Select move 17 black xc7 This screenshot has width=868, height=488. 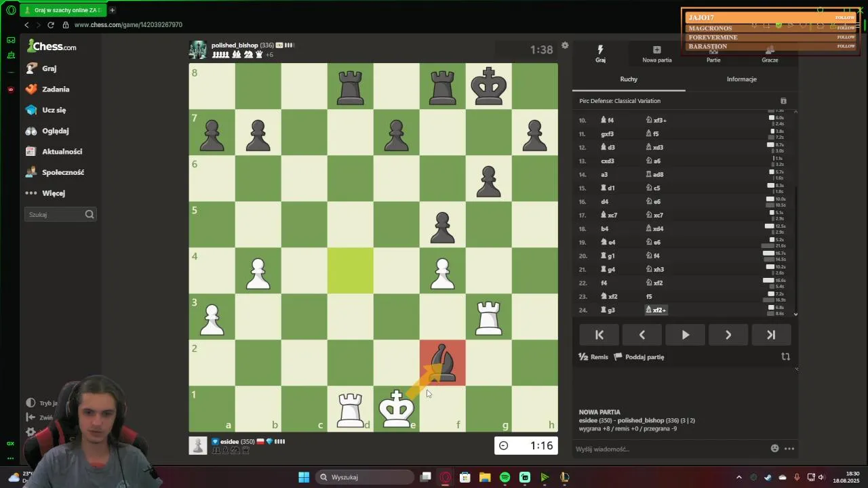coord(654,215)
